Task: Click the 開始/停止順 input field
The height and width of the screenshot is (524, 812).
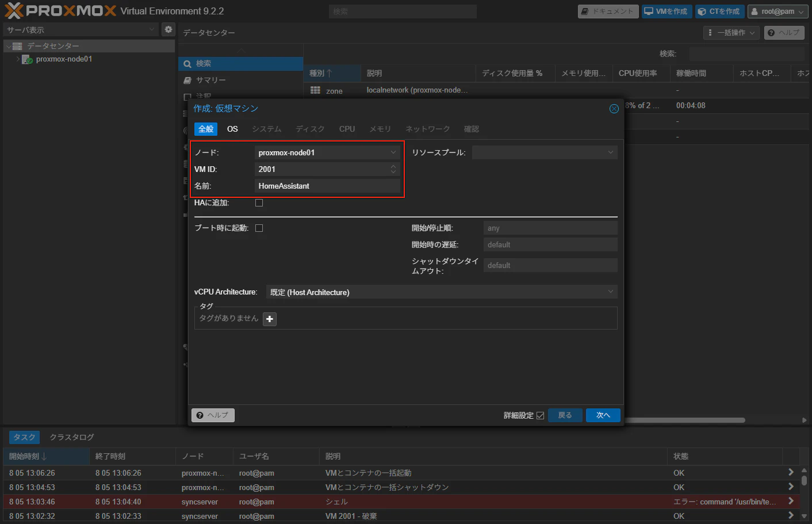Action: coord(550,228)
